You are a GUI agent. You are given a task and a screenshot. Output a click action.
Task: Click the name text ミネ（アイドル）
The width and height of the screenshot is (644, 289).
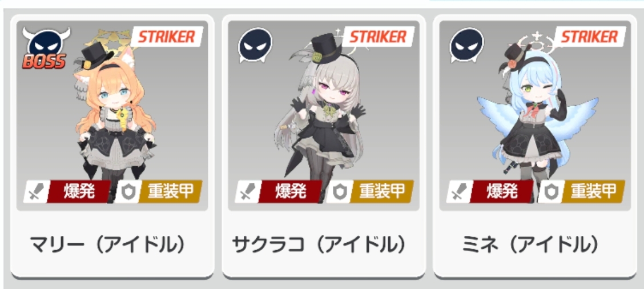[530, 245]
